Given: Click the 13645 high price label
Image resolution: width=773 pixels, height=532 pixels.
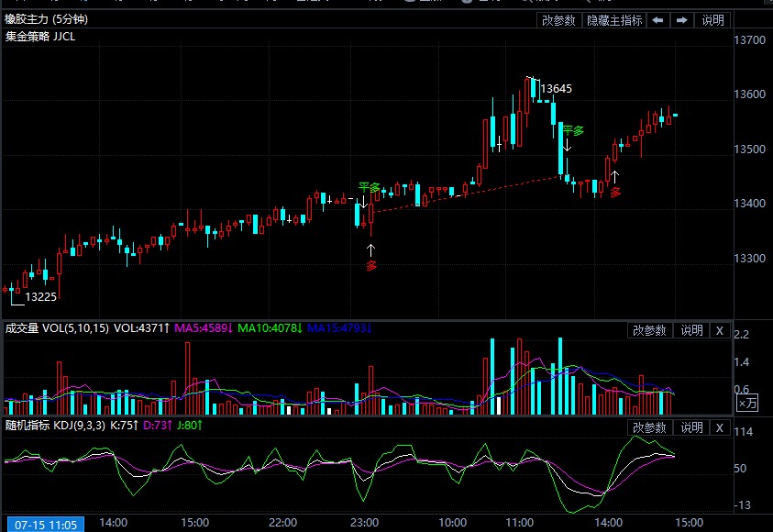Looking at the screenshot, I should 556,89.
